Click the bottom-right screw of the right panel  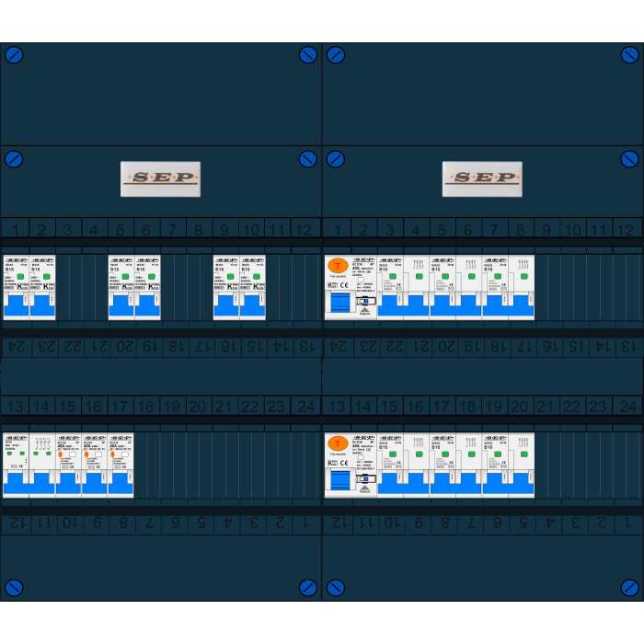coord(629,588)
